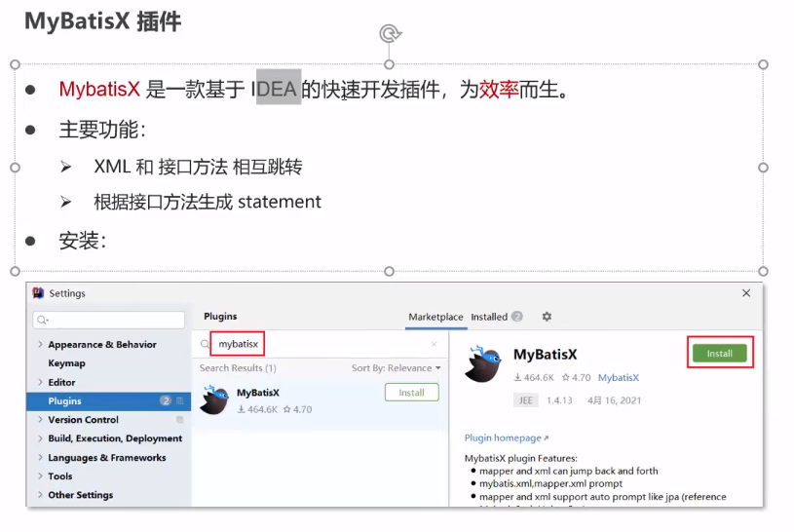
Task: Click the rotation handle above the text box
Action: pos(390,34)
